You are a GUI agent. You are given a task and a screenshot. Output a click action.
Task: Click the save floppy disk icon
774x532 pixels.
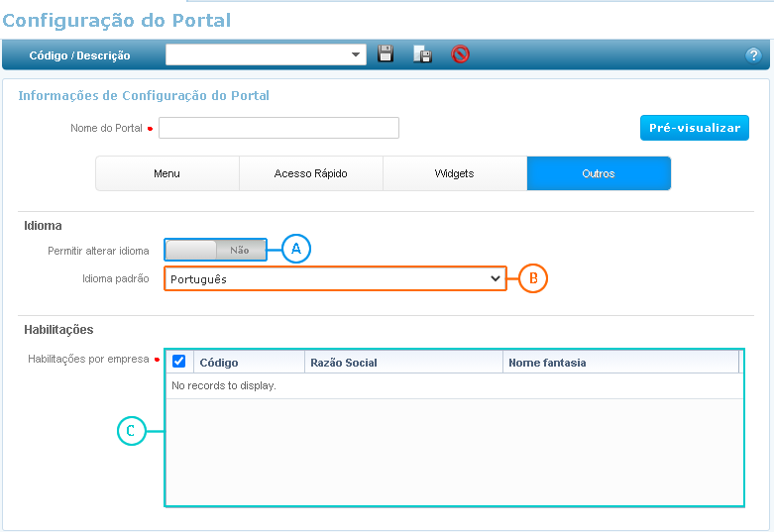pos(387,54)
